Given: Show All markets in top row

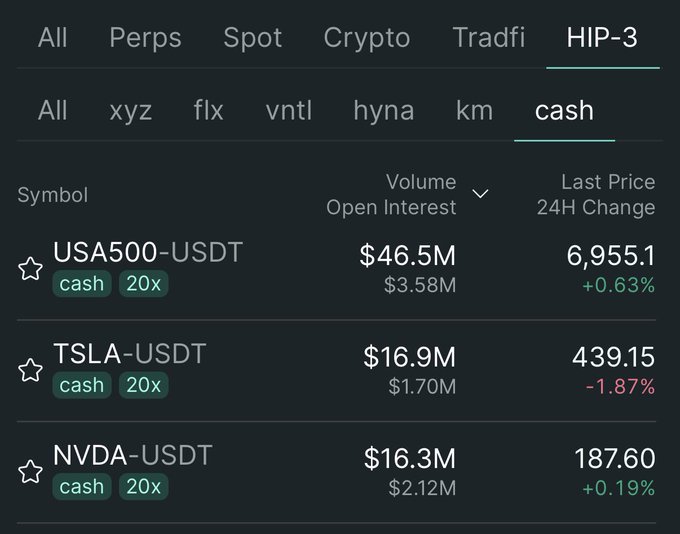Looking at the screenshot, I should tap(53, 38).
